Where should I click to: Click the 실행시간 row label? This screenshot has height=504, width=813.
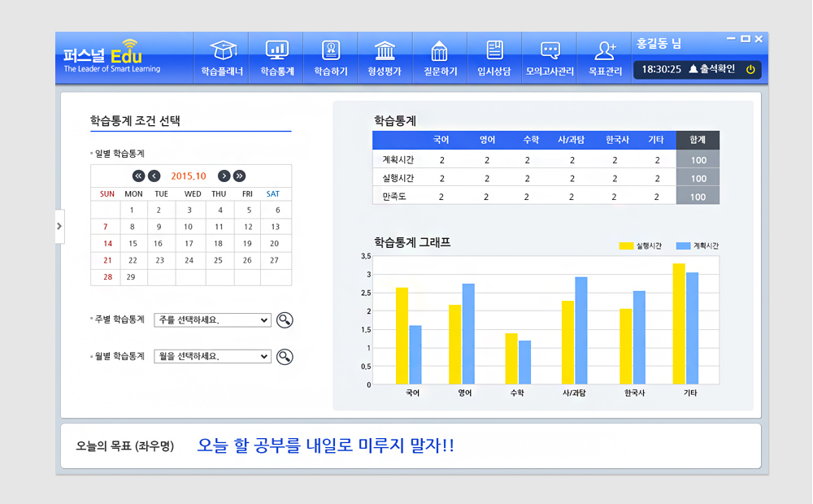point(398,178)
